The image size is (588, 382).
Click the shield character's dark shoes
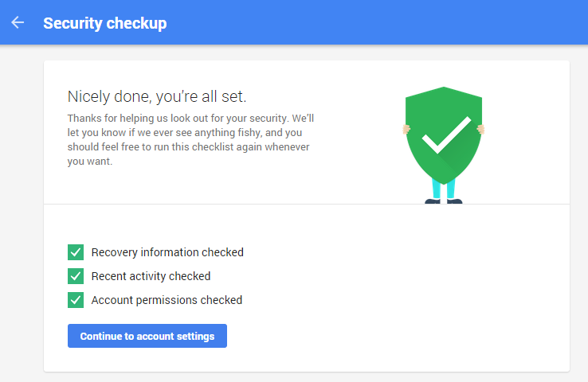(x=443, y=201)
